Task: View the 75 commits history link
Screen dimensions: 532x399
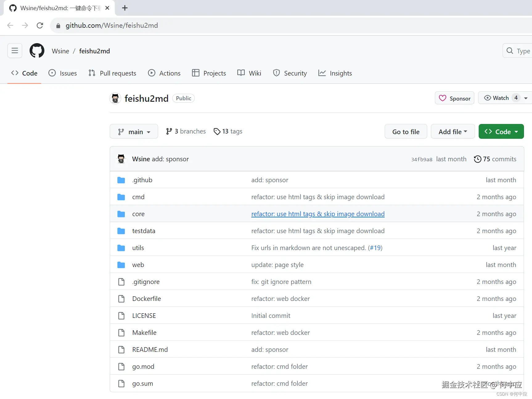Action: pos(495,159)
